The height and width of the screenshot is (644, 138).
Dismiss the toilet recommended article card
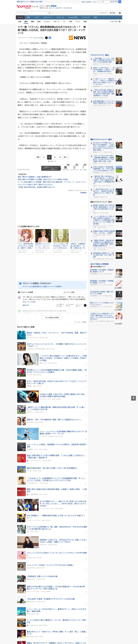coord(68,252)
